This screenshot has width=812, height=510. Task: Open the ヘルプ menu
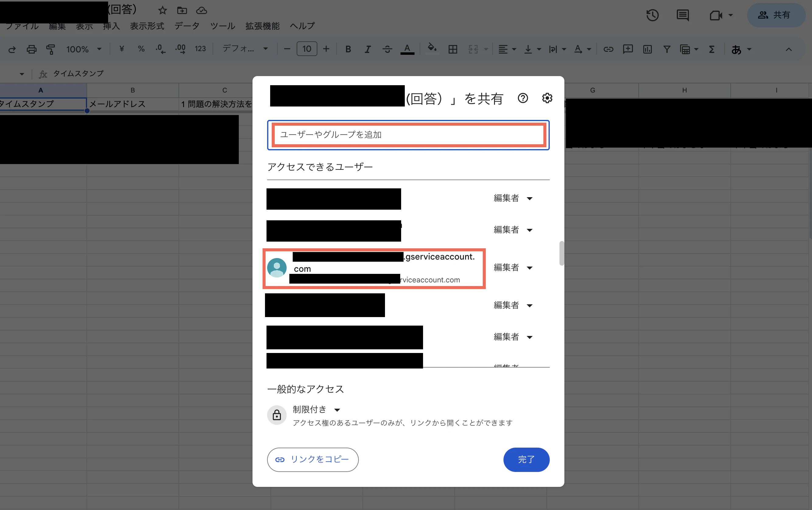pyautogui.click(x=302, y=26)
